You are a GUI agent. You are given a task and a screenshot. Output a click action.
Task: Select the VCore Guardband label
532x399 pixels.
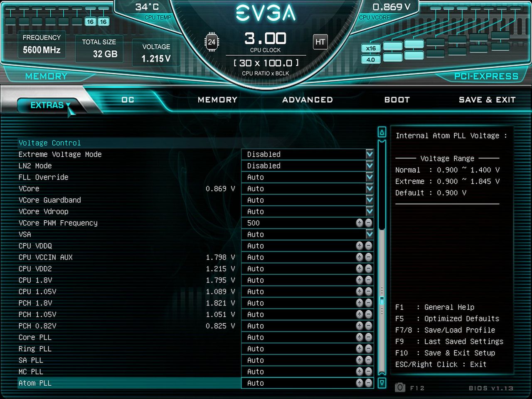(x=50, y=200)
